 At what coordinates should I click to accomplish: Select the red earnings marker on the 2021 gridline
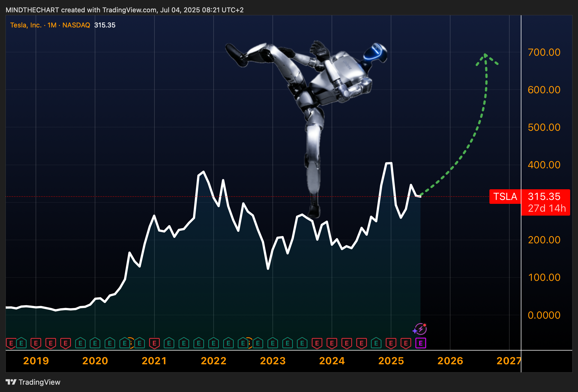[154, 343]
